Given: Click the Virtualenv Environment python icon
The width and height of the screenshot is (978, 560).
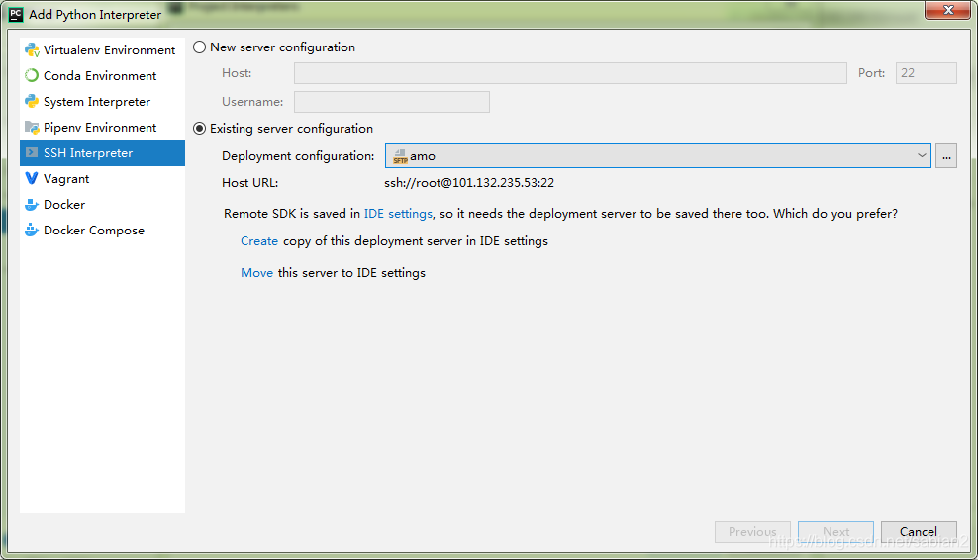Looking at the screenshot, I should 32,49.
